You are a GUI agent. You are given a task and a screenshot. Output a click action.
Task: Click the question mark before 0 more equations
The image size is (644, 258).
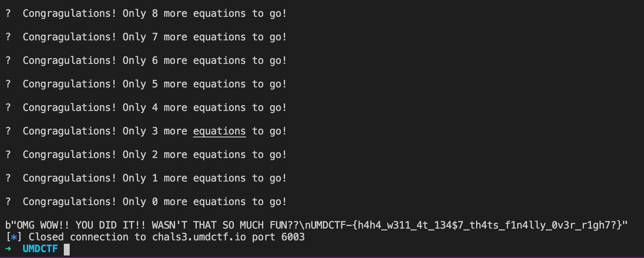[x=8, y=202]
